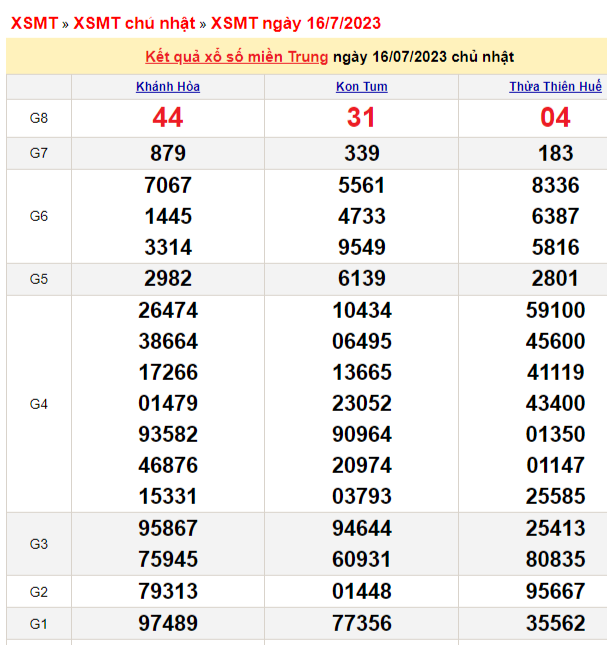Click Thừa Thiên Huế G8 result 04
The width and height of the screenshot is (607, 645).
coord(555,118)
